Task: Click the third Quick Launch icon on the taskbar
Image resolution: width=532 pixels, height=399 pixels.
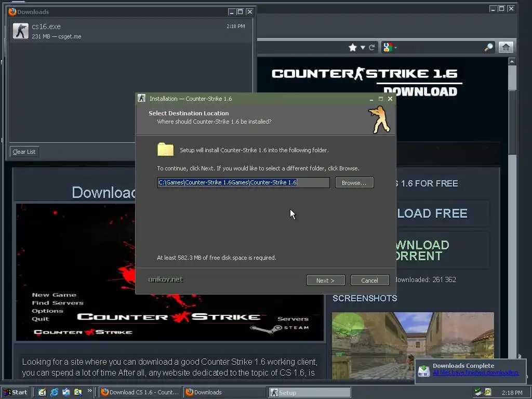Action: coord(66,392)
